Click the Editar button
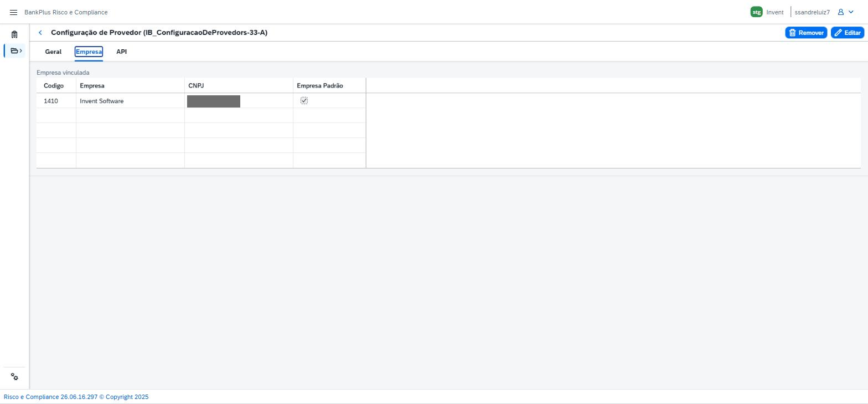868x404 pixels. pos(848,33)
